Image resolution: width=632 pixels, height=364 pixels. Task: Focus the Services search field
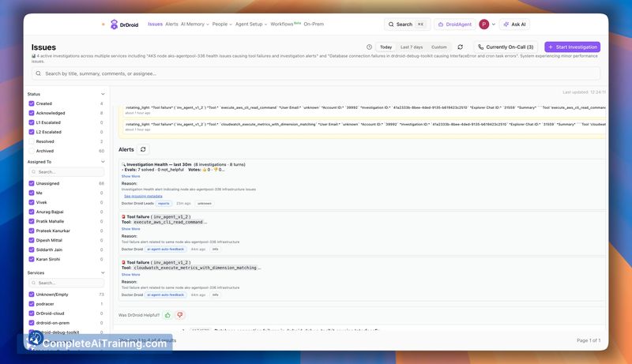click(x=66, y=283)
